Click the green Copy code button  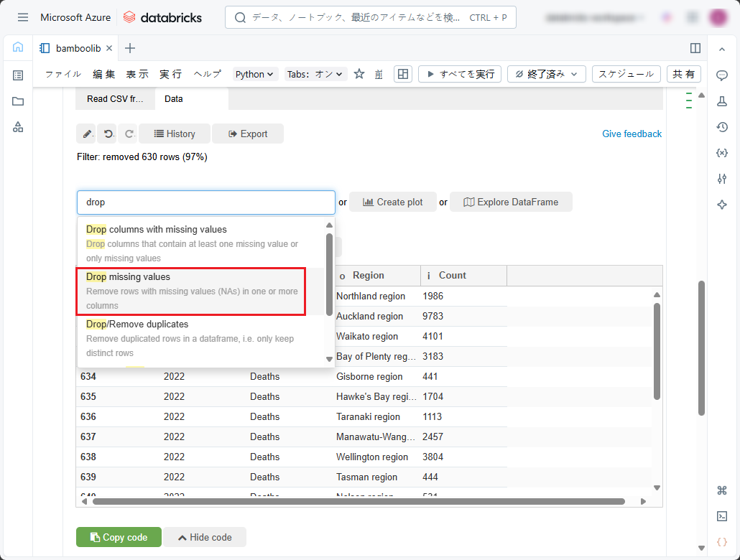pyautogui.click(x=119, y=537)
